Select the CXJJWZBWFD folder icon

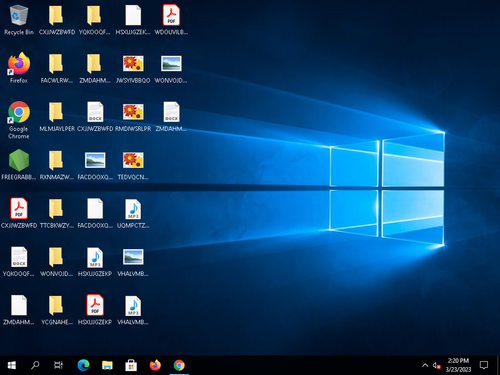click(57, 20)
